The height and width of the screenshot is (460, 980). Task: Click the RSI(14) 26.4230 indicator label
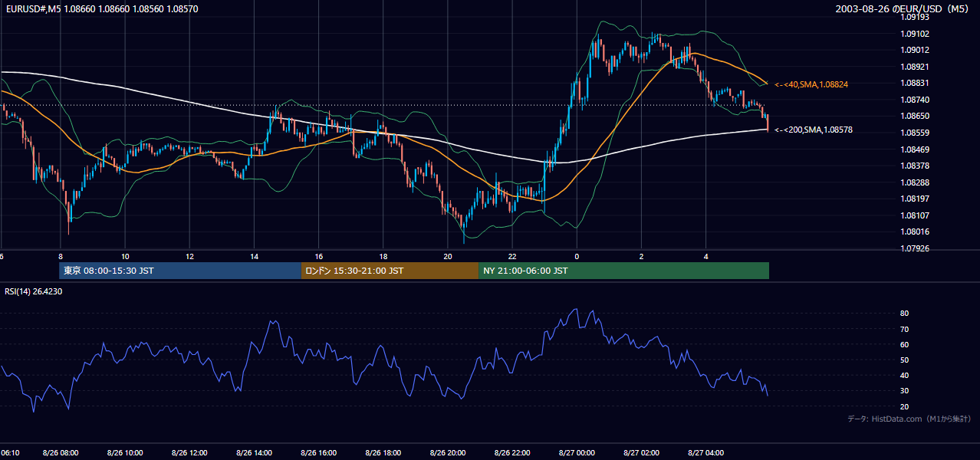pyautogui.click(x=33, y=291)
